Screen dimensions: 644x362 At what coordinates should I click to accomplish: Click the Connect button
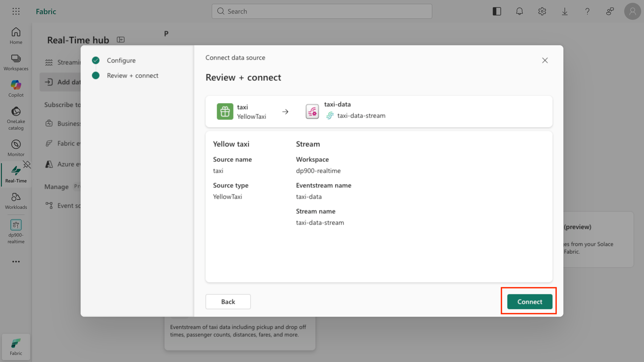(529, 302)
